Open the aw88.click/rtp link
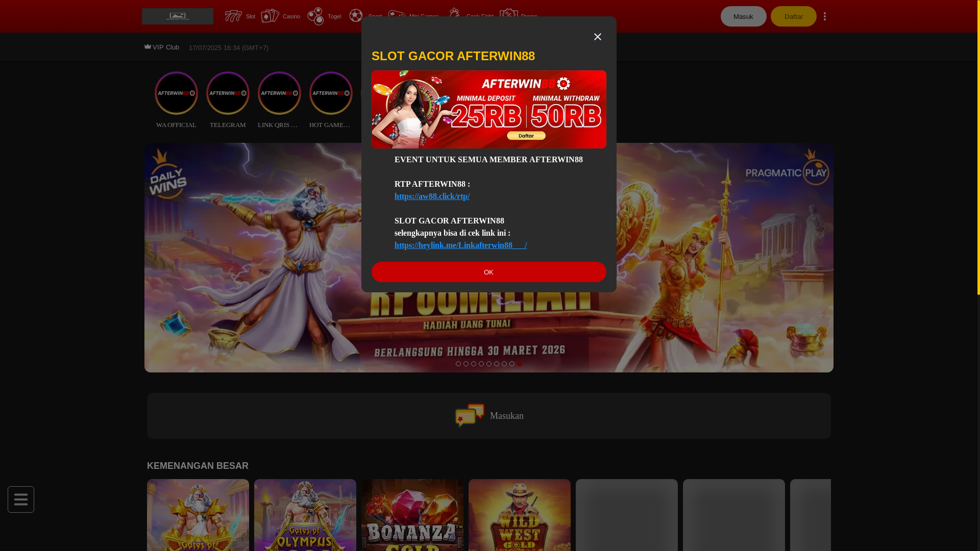 point(432,196)
